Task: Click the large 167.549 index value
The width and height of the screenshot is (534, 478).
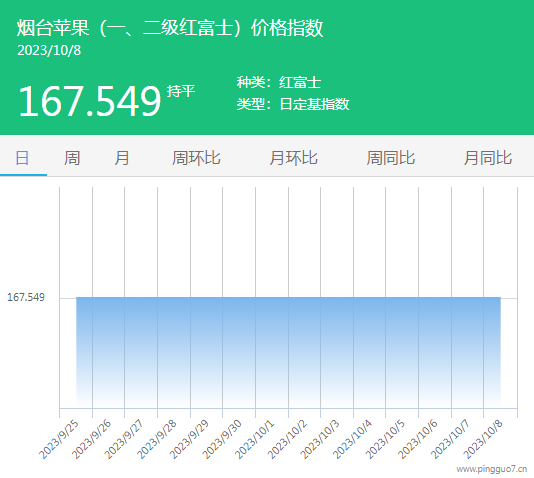Action: point(90,101)
